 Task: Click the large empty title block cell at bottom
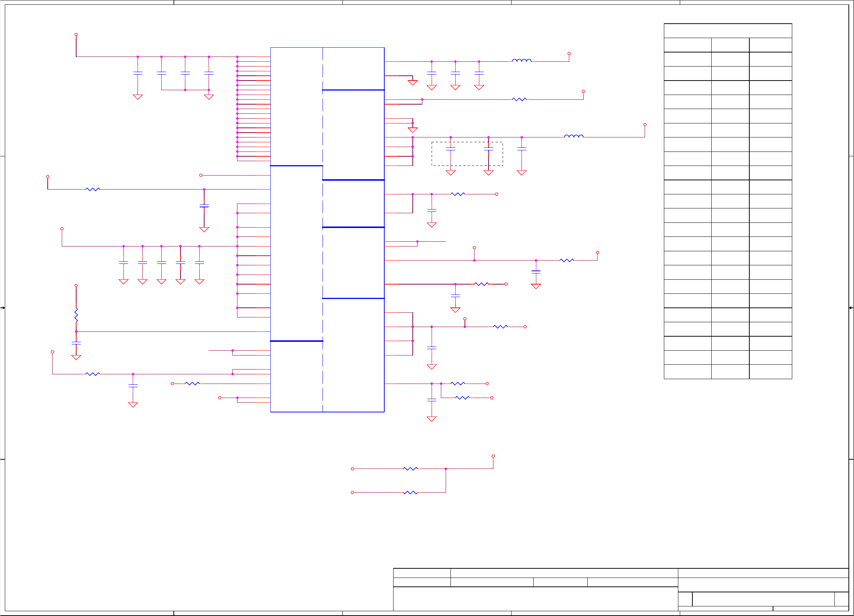[535, 598]
